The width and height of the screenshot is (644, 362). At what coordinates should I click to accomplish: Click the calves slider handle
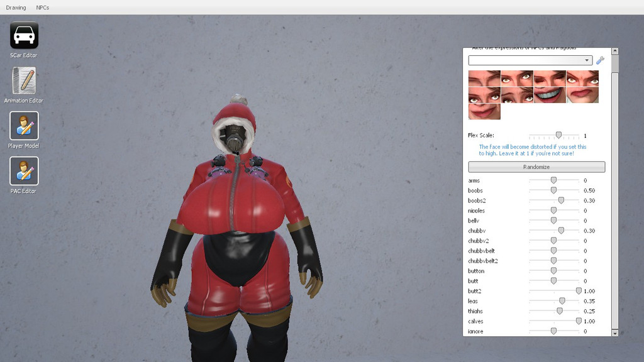tap(579, 321)
